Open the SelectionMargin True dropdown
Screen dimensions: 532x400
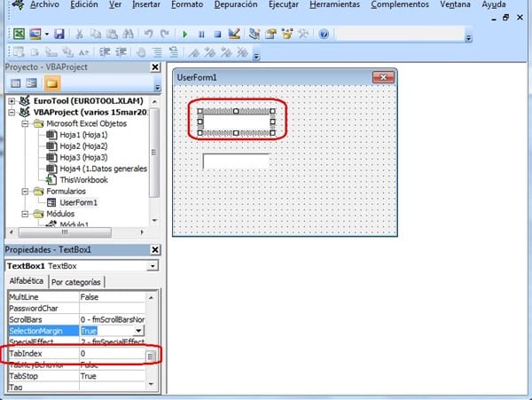pyautogui.click(x=138, y=331)
